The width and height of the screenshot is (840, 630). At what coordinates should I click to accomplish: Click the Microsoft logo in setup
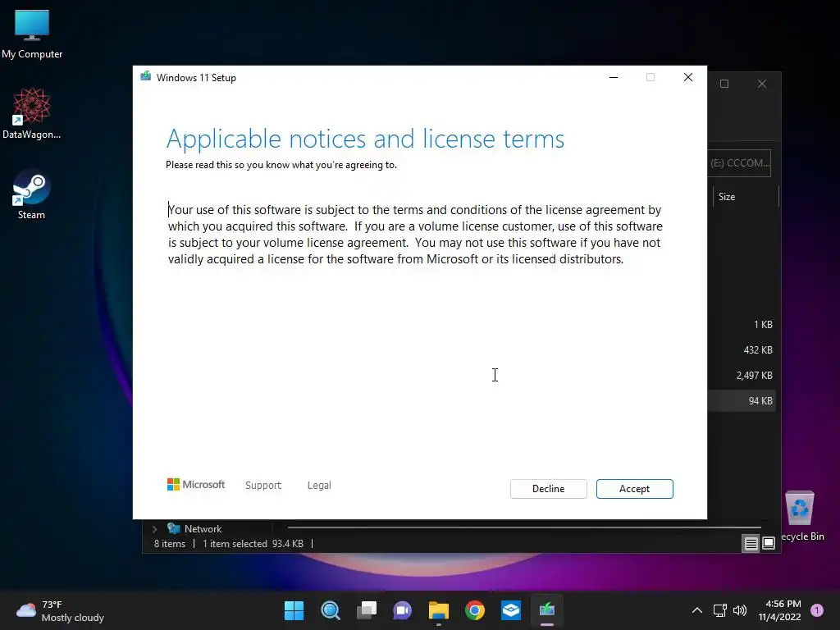coord(196,484)
